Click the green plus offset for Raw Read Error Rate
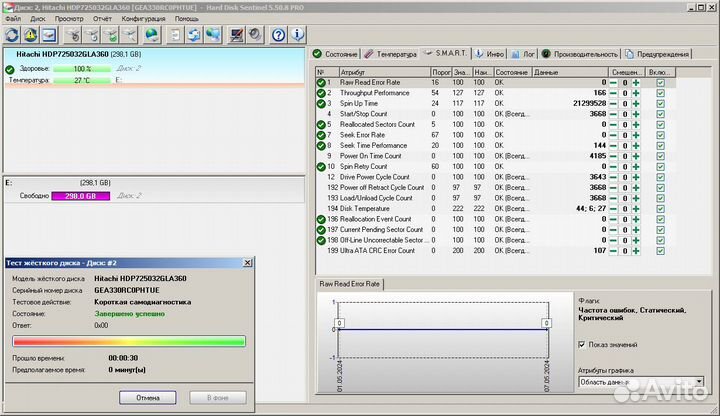Screen dimensions: 720x416 (634, 83)
